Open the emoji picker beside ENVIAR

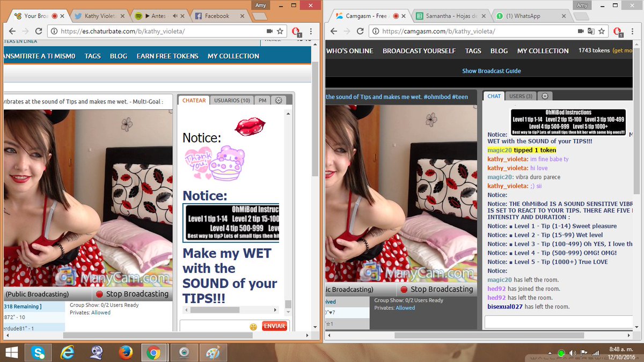click(253, 326)
